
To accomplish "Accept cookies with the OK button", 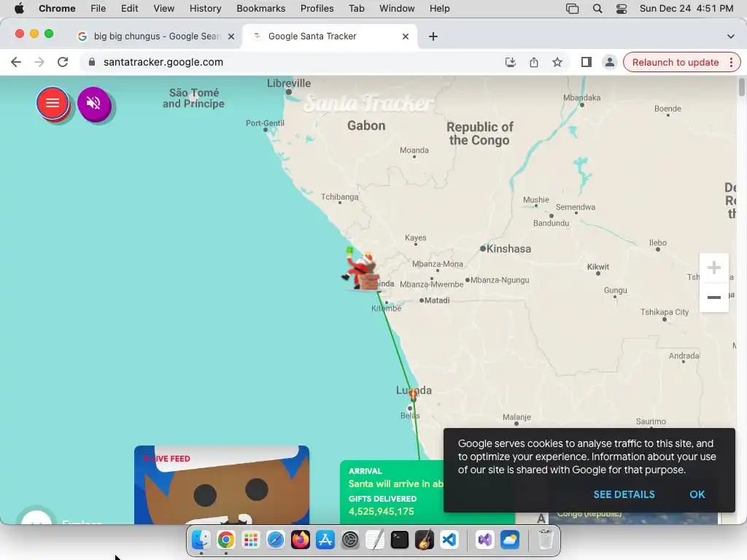I will click(x=697, y=494).
